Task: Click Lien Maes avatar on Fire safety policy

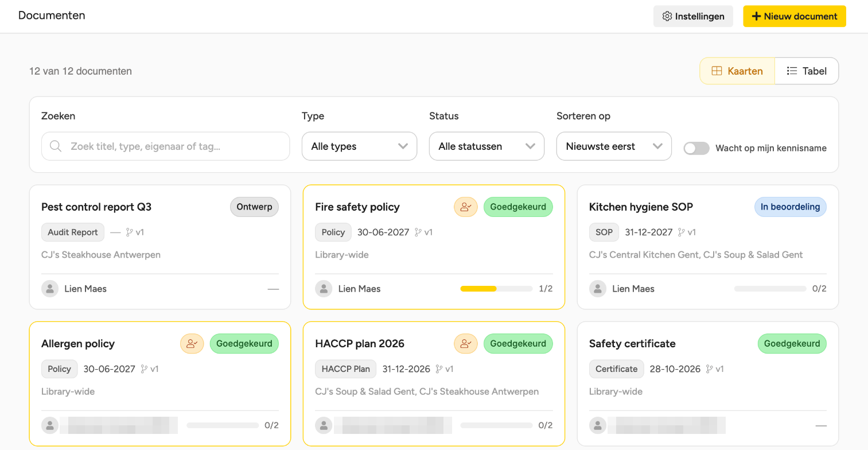Action: point(324,289)
